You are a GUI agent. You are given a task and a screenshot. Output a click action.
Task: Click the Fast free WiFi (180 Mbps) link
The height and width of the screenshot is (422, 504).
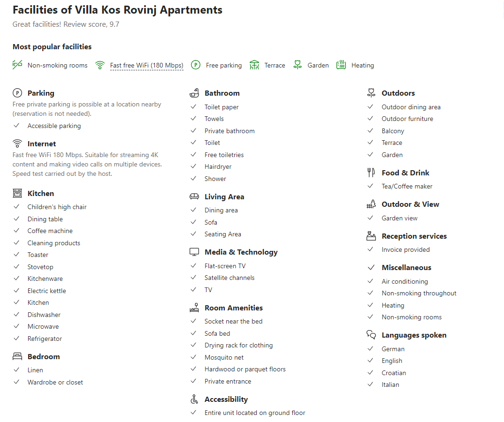coord(146,65)
